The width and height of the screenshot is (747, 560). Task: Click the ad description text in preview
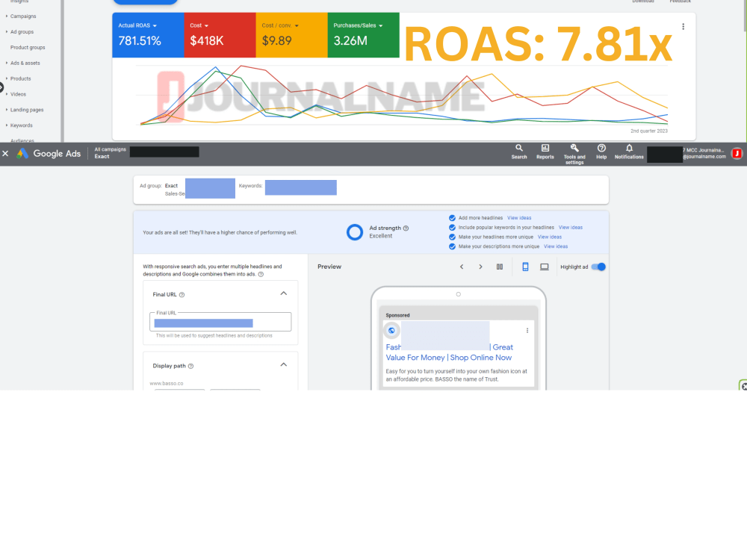456,376
